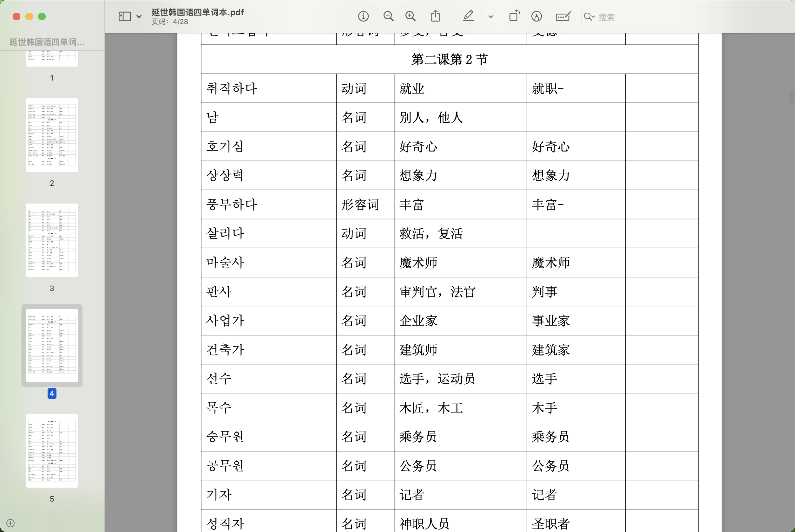795x532 pixels.
Task: Select the page 2 thumbnail
Action: [x=52, y=135]
